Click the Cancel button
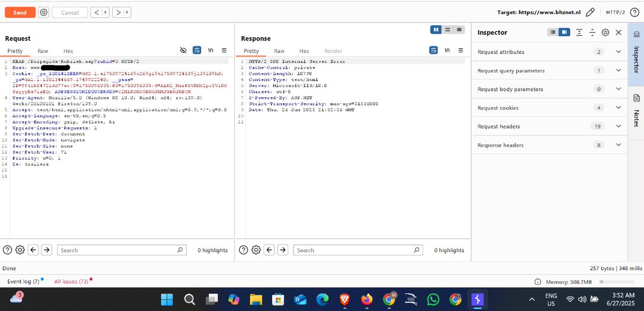This screenshot has height=311, width=644. (70, 12)
